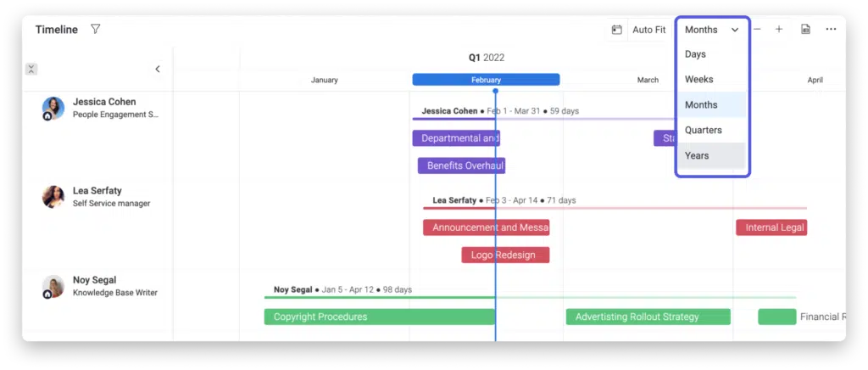The height and width of the screenshot is (370, 868).
Task: Click Jessica Cohen's profile avatar
Action: (53, 108)
